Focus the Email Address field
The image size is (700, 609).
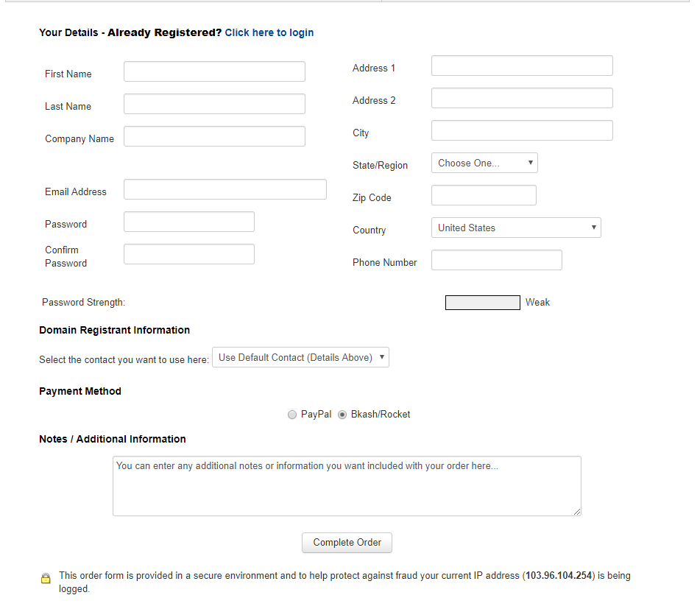point(225,189)
